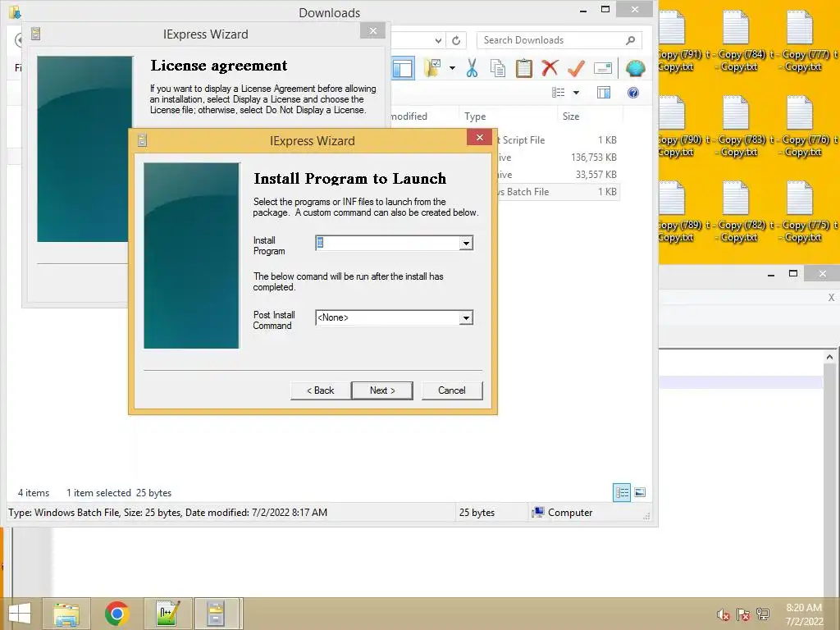
Task: Click Rename icon in Downloads toolbar
Action: tap(603, 68)
